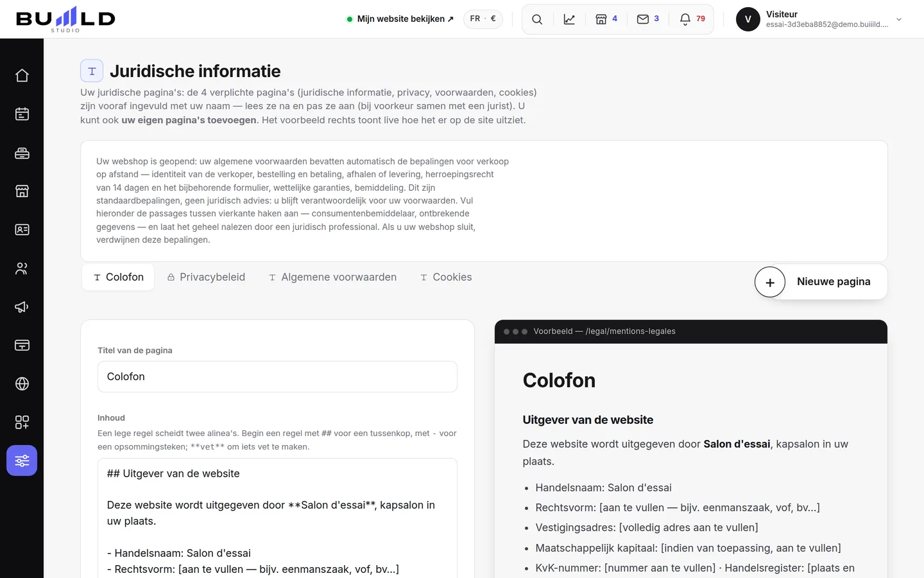Switch to the Algemene voorwaarden tab

[x=332, y=277]
